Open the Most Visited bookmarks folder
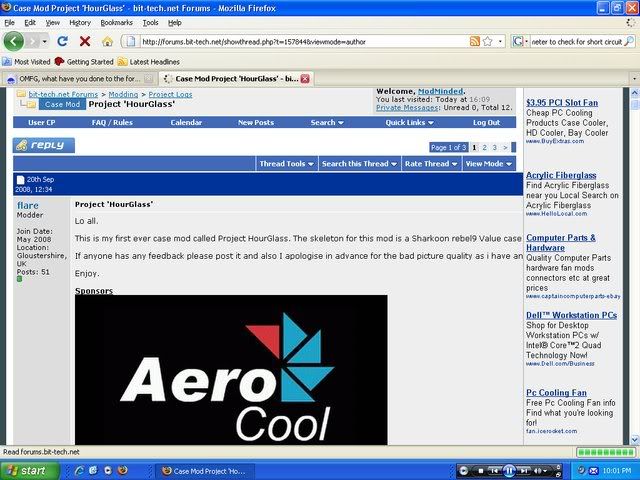Viewport: 640px width, 480px height. (x=27, y=62)
